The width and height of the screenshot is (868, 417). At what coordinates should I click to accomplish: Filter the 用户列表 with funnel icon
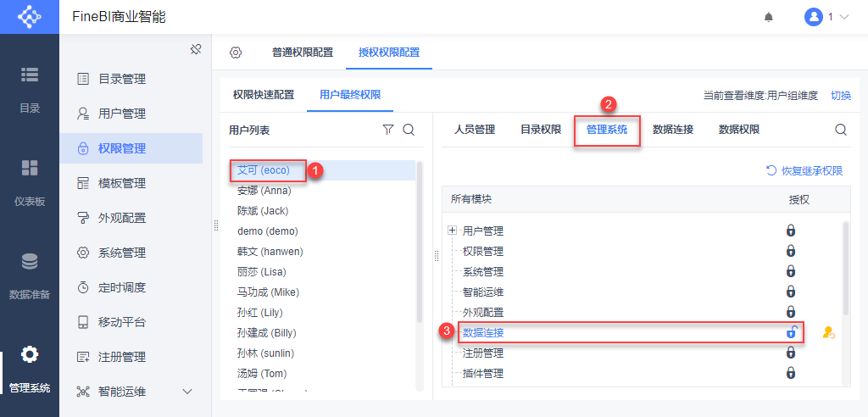pos(388,130)
